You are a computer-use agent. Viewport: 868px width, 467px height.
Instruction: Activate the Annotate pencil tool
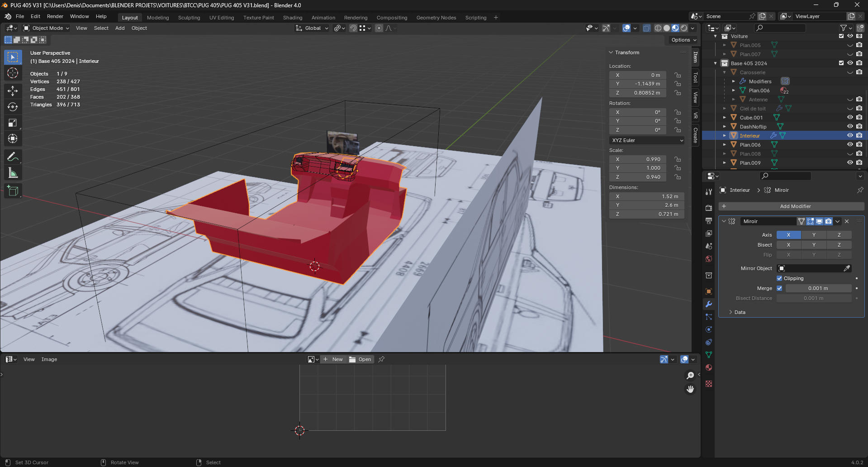click(13, 157)
